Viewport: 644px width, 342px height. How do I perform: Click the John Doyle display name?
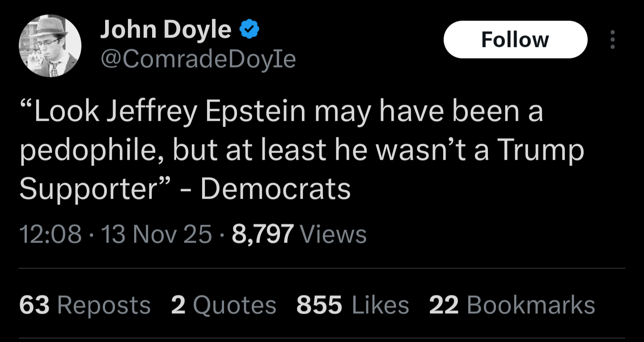tap(165, 30)
